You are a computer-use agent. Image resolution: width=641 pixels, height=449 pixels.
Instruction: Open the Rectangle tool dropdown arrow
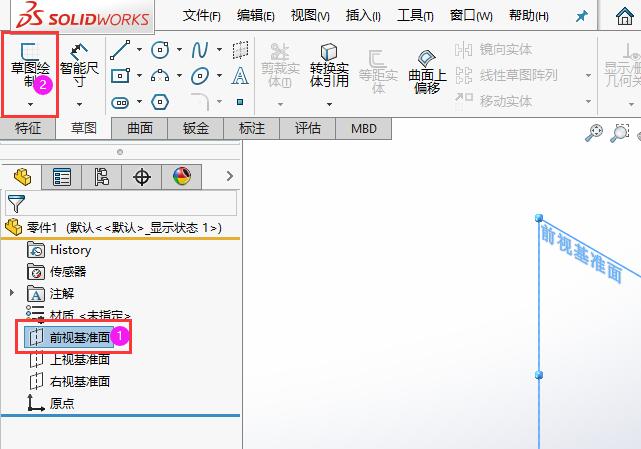(139, 76)
